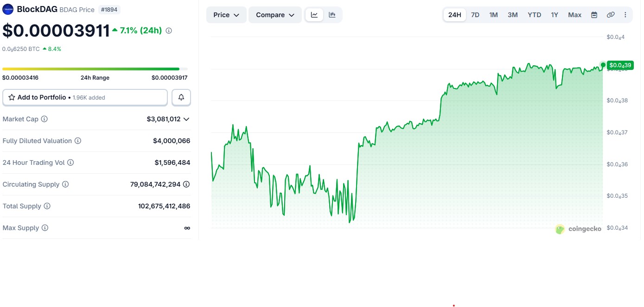Select the 3M time range tab

(x=512, y=15)
